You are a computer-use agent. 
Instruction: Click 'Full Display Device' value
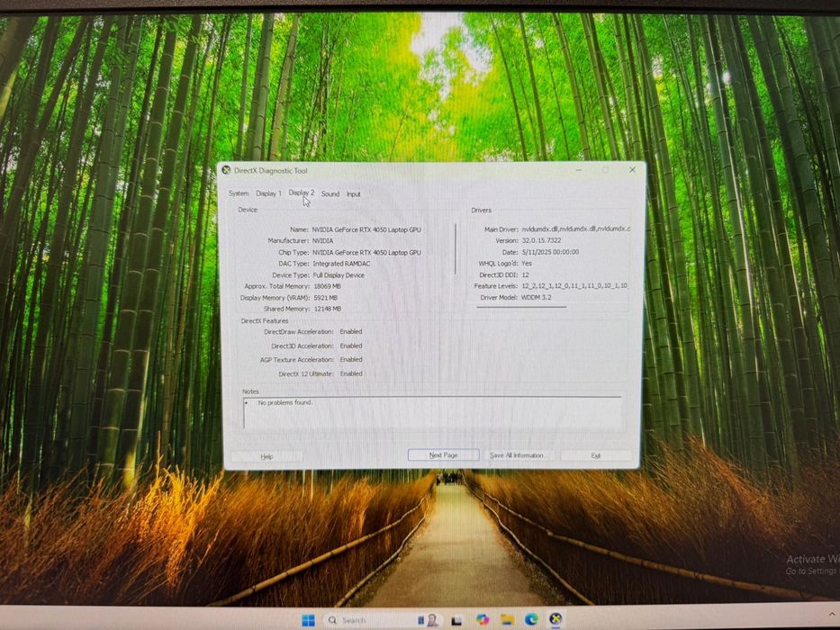coord(339,274)
